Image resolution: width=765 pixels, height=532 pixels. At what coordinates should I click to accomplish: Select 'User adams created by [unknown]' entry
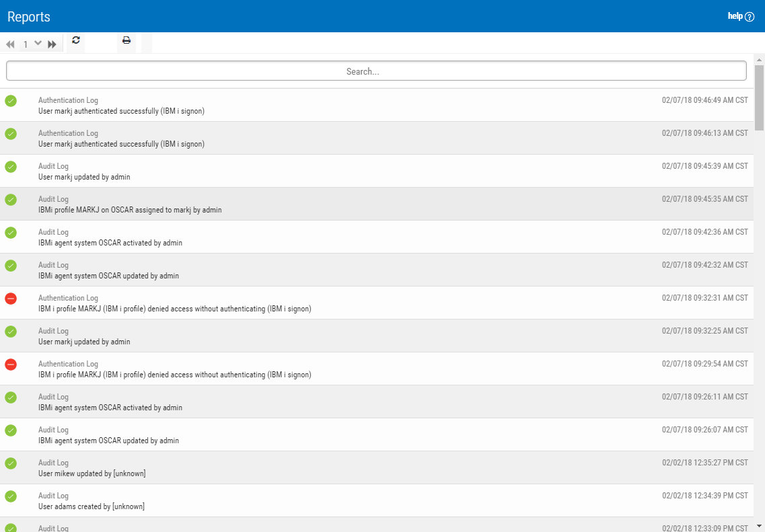pyautogui.click(x=92, y=506)
